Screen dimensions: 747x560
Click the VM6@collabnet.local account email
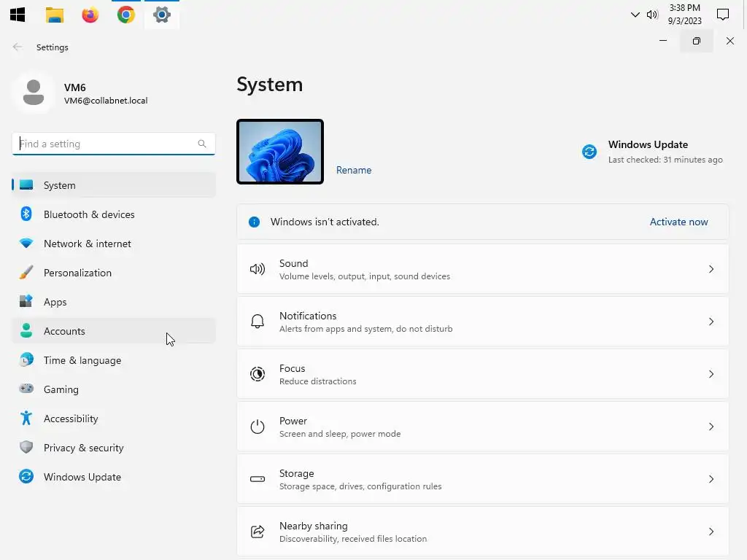[x=106, y=101]
